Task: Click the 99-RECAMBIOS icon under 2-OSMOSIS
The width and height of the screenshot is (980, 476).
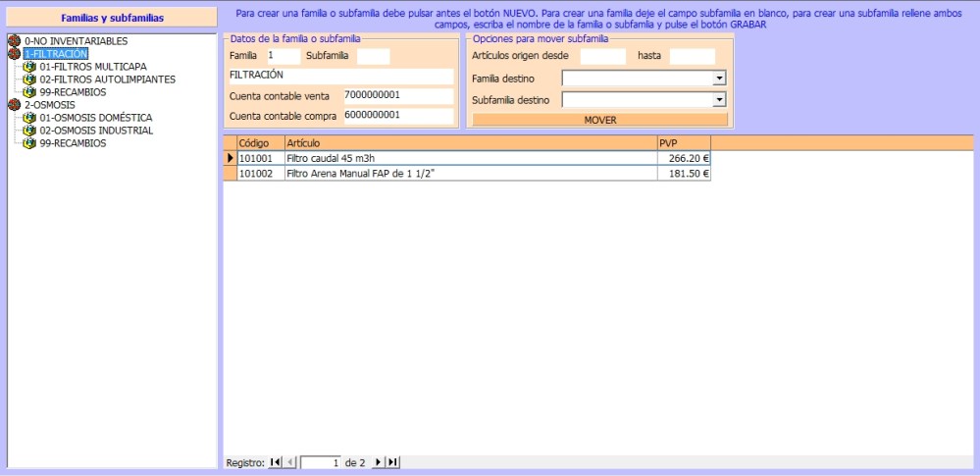Action: pyautogui.click(x=29, y=143)
